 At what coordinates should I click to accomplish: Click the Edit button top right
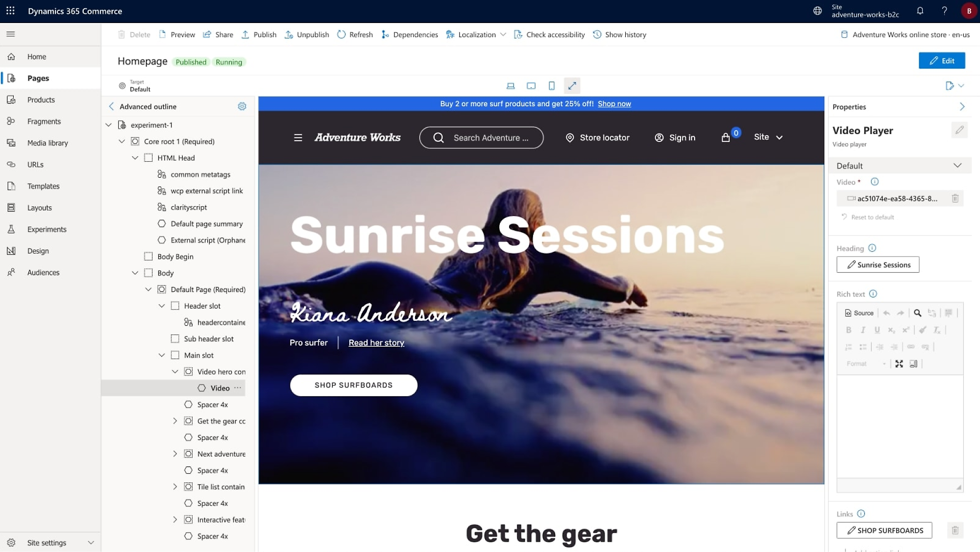pos(941,61)
